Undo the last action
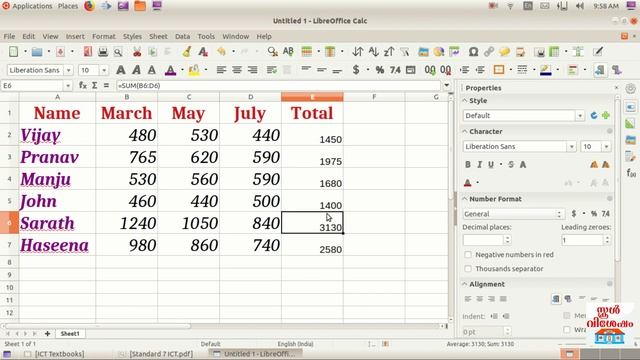The height and width of the screenshot is (360, 640). [x=222, y=52]
